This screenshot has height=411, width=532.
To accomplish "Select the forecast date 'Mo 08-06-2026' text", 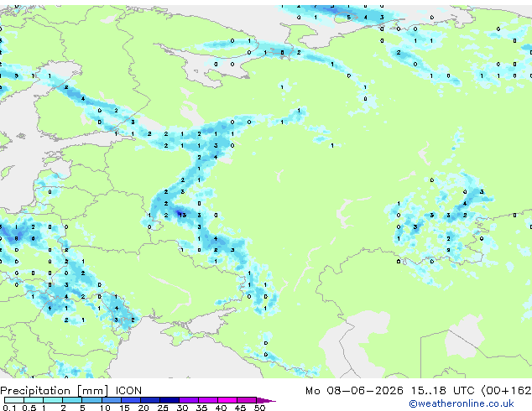I will 355,391.
